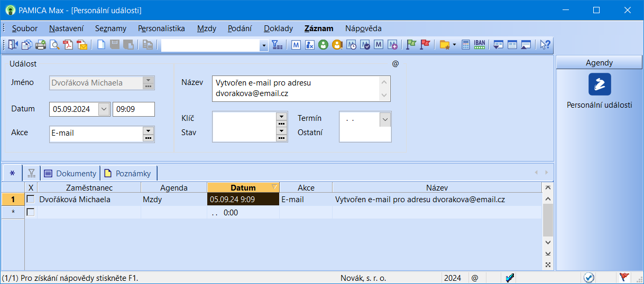Open the toolbar search combo box dropdown

pos(264,45)
